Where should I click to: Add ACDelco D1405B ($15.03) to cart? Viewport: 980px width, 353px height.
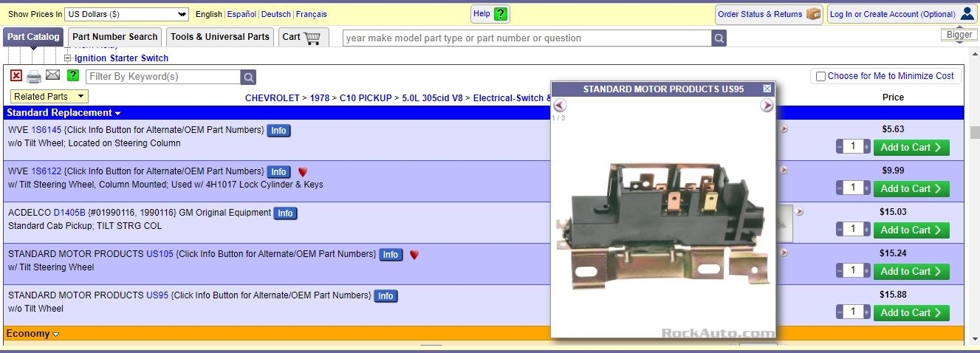tap(911, 230)
